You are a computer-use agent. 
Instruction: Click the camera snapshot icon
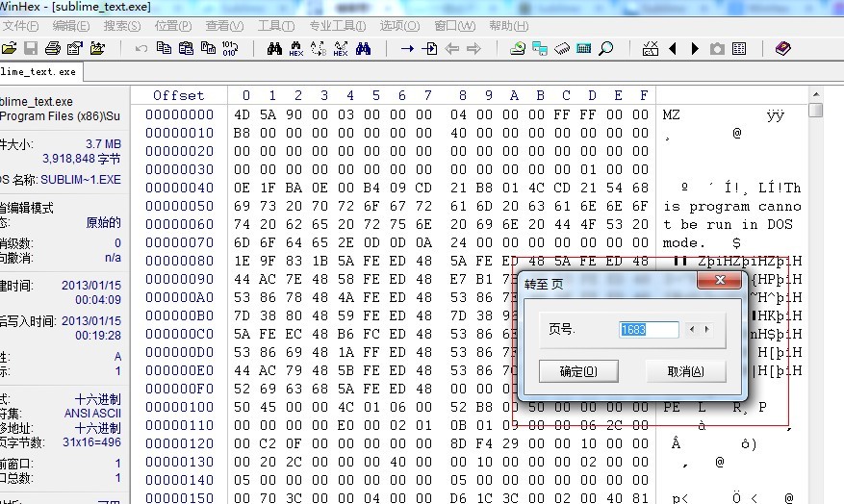coord(717,49)
